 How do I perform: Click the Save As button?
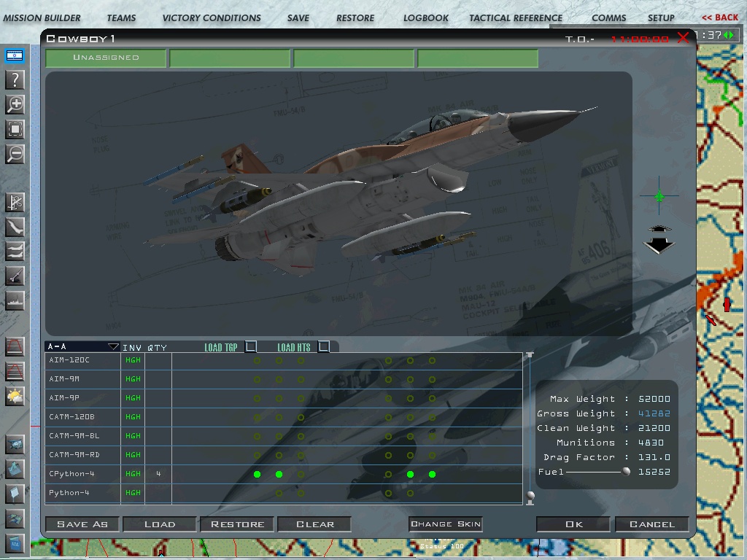click(83, 524)
